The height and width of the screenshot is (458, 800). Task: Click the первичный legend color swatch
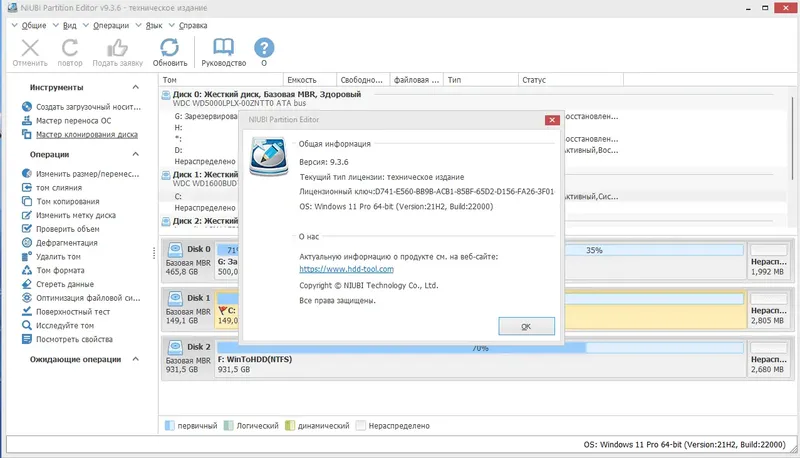[169, 425]
